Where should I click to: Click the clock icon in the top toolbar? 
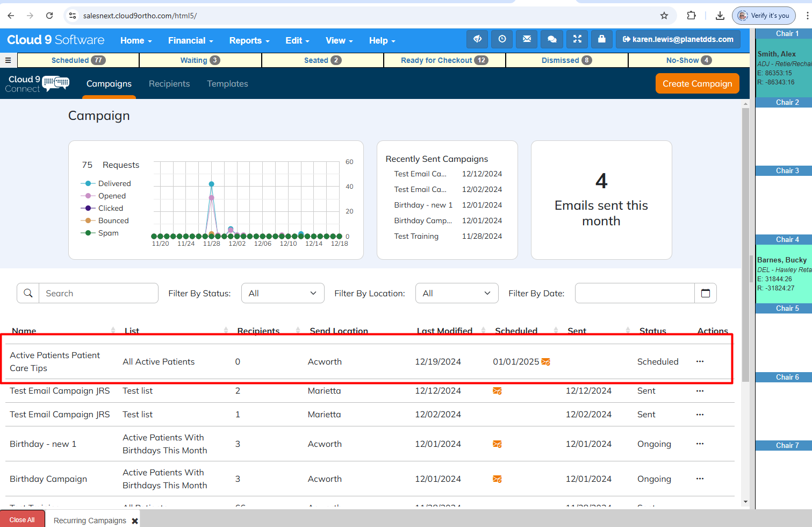tap(502, 39)
